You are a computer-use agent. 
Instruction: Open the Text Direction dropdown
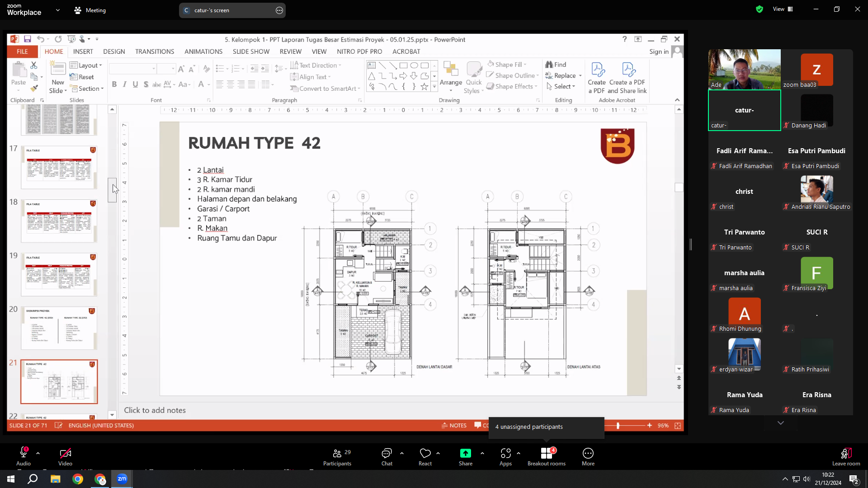coord(316,65)
